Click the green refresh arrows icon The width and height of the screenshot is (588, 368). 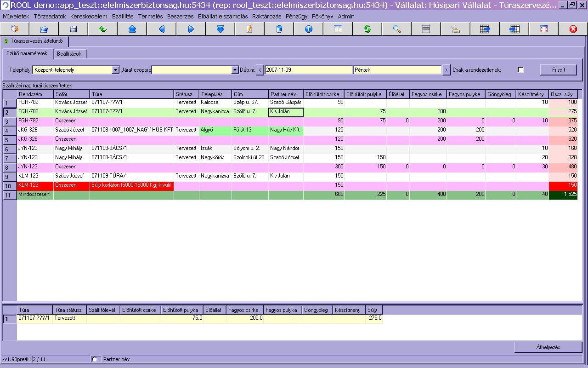pos(367,29)
